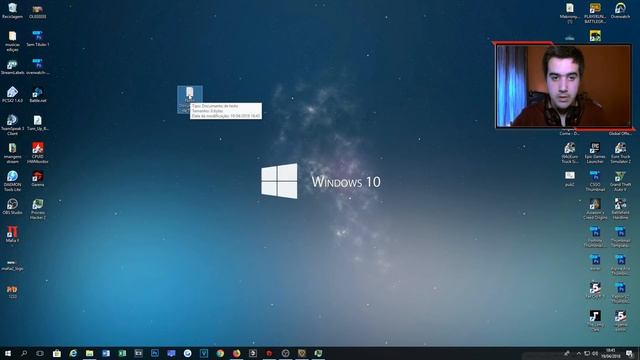Screen dimensions: 640x360
Task: Launch the OBS Studio shortcut
Action: tap(12, 207)
